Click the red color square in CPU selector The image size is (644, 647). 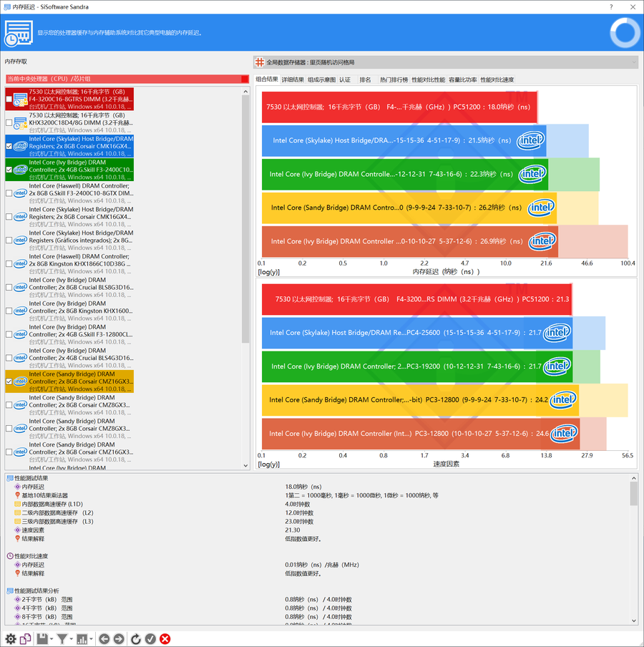coord(245,79)
